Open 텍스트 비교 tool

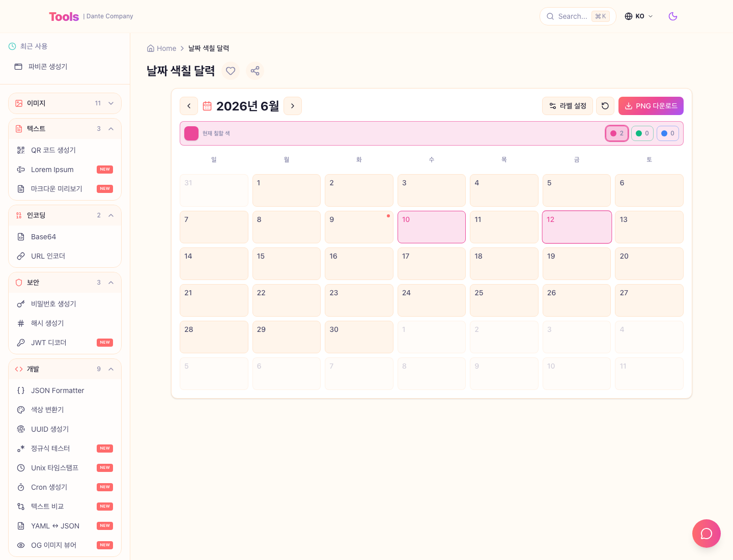click(65, 507)
